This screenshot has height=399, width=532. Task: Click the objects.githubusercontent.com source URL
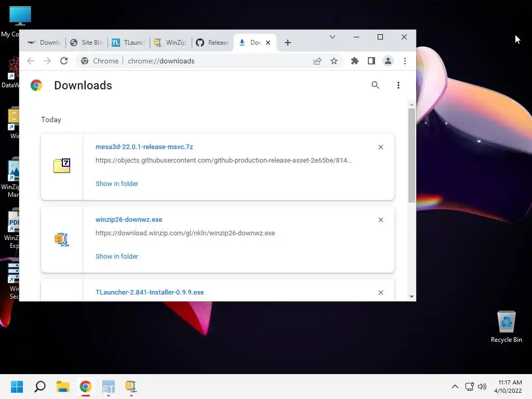[223, 160]
